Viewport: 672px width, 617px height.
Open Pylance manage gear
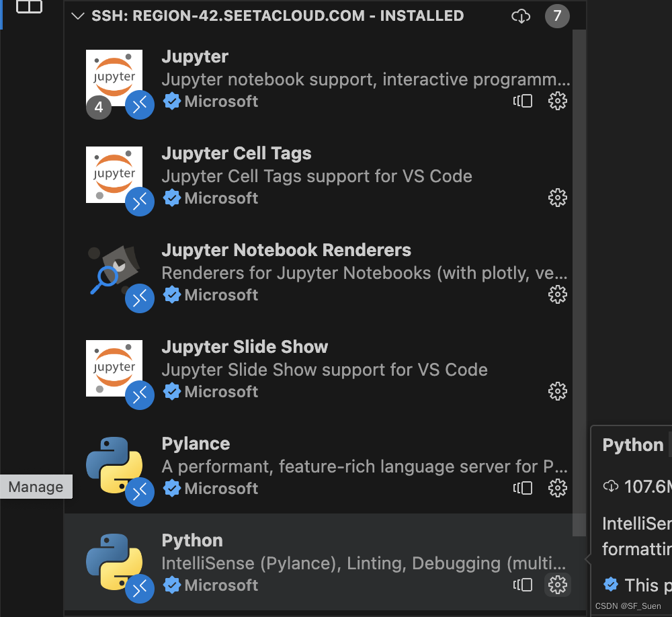click(x=557, y=488)
